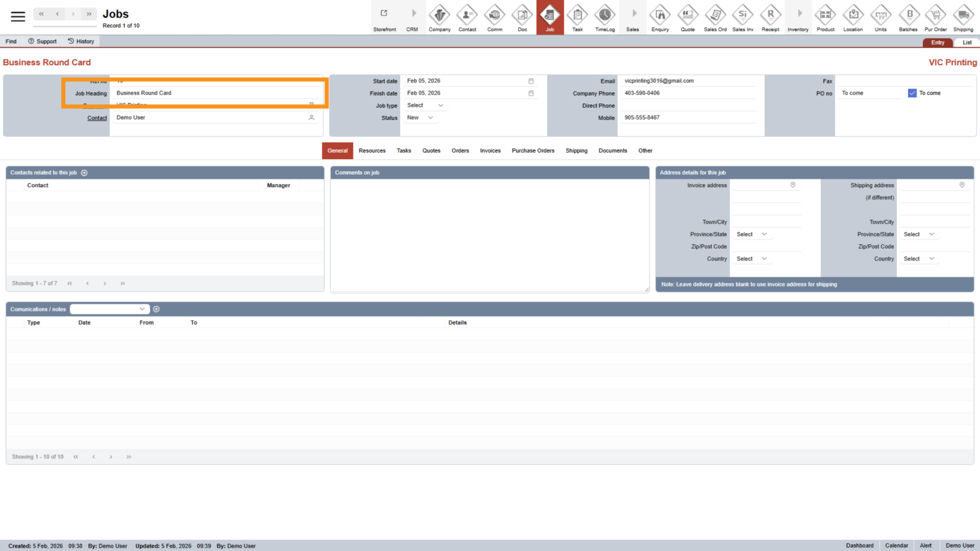980x551 pixels.
Task: Switch to the Resources tab
Action: coord(372,150)
